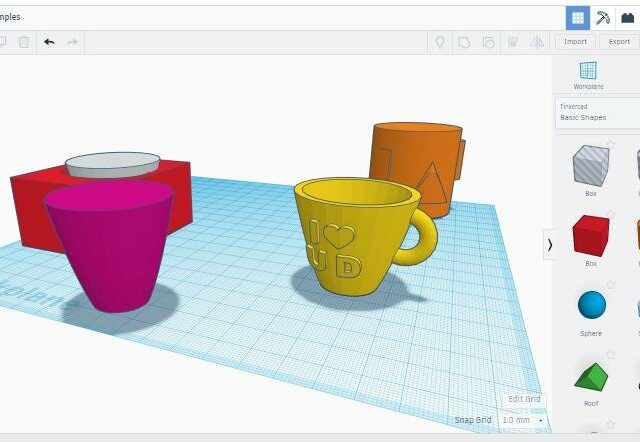Favorite the red Box shape star

click(x=610, y=215)
